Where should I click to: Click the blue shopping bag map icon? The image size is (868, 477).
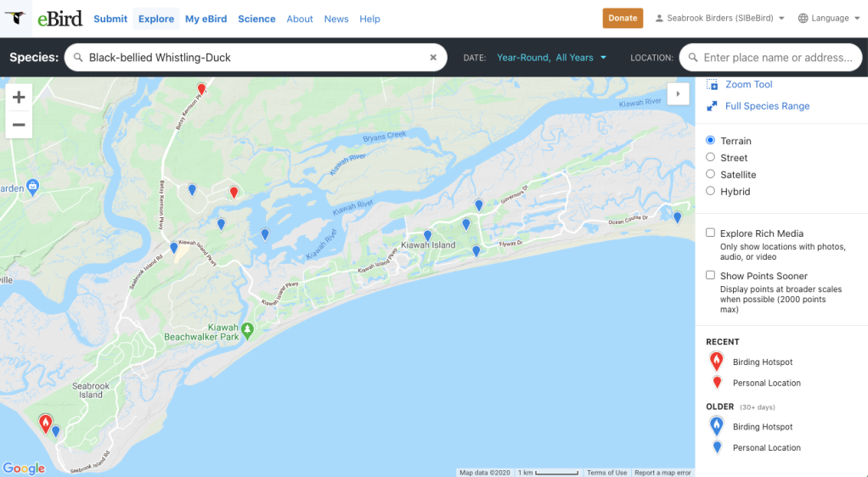32,188
